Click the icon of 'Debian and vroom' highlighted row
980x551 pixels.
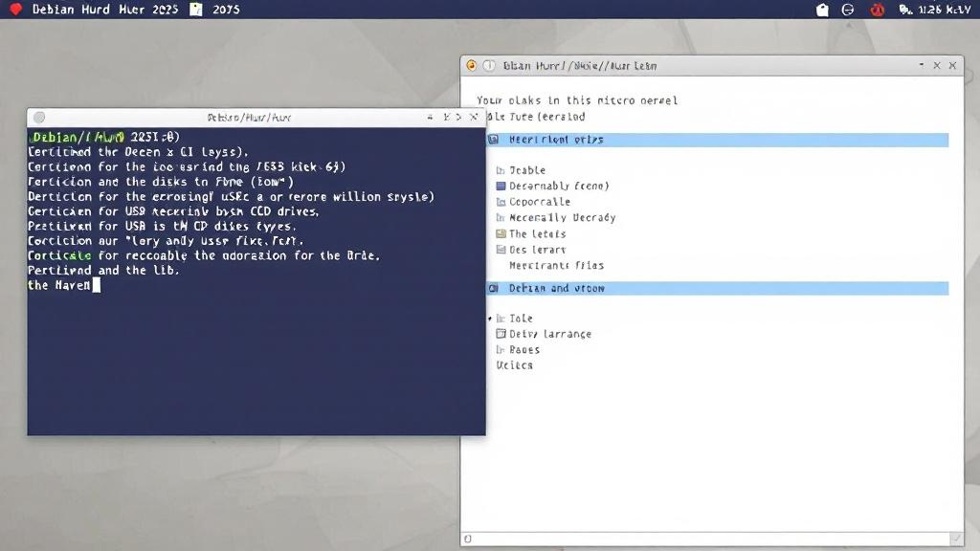[x=494, y=288]
